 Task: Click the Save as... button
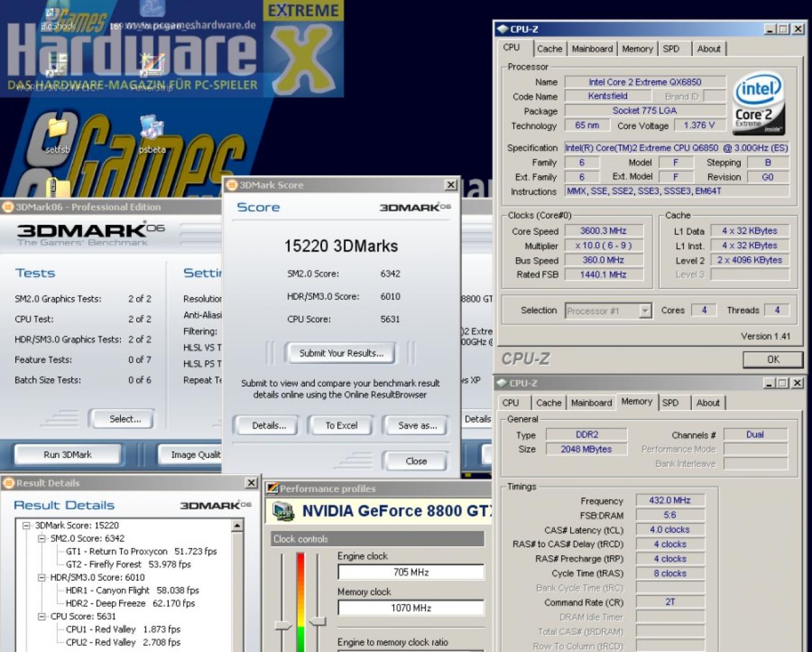point(417,426)
